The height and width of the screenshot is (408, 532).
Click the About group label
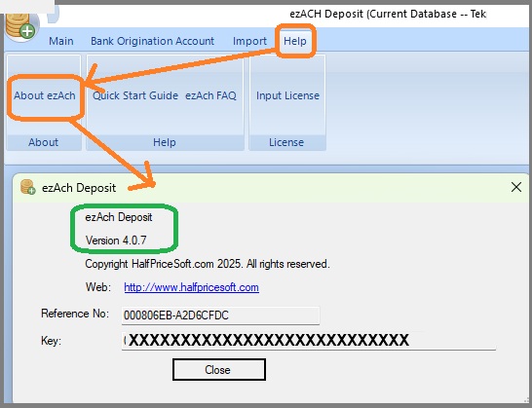click(44, 142)
